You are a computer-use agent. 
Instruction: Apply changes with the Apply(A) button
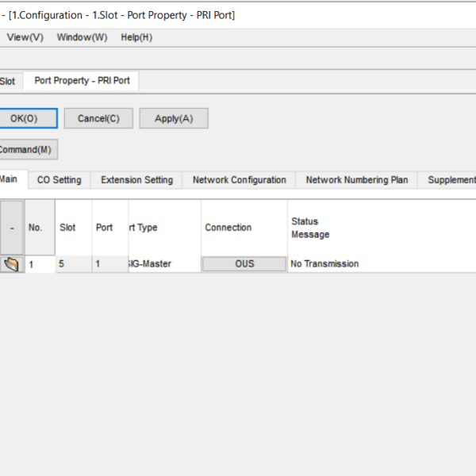coord(173,118)
